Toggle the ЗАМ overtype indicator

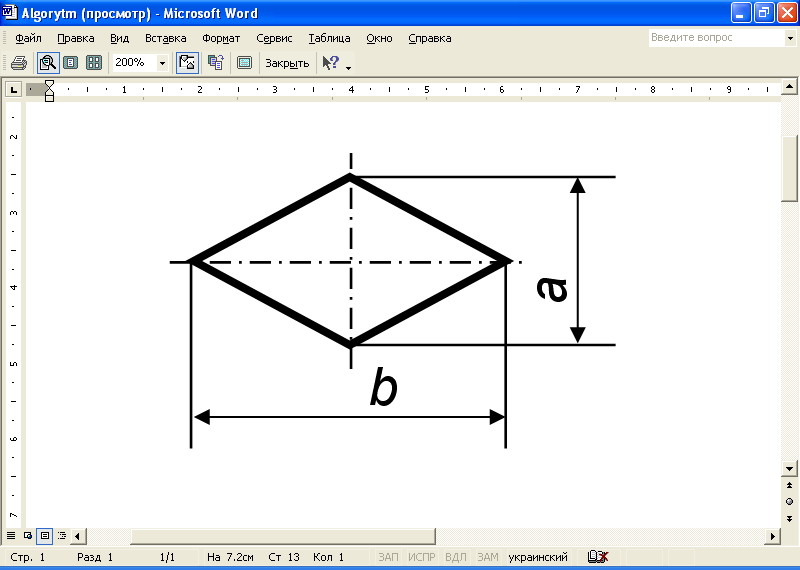pos(488,557)
